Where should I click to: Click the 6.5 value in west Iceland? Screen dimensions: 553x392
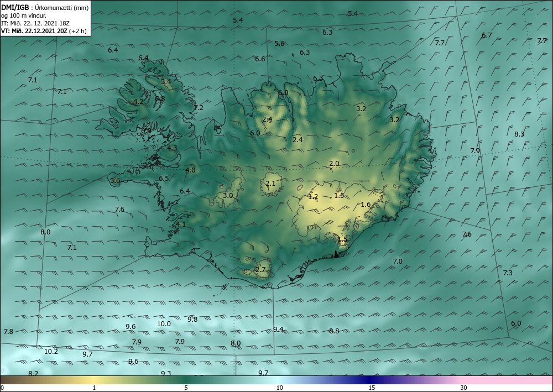pos(164,179)
